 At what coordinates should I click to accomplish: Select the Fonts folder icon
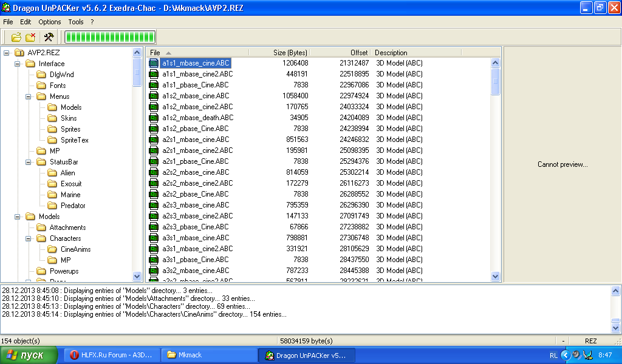(41, 86)
